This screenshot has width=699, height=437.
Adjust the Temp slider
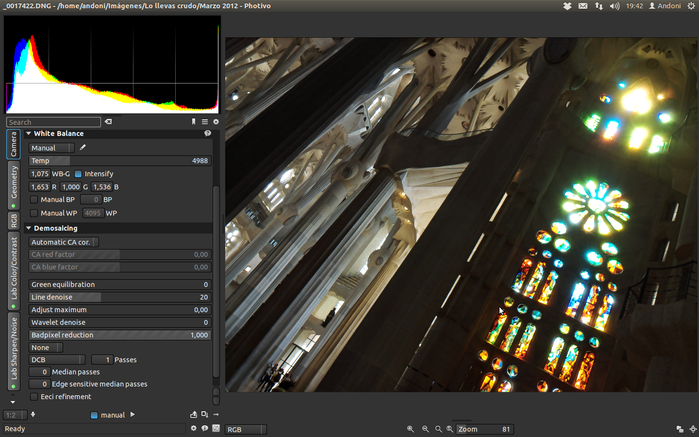[x=120, y=161]
